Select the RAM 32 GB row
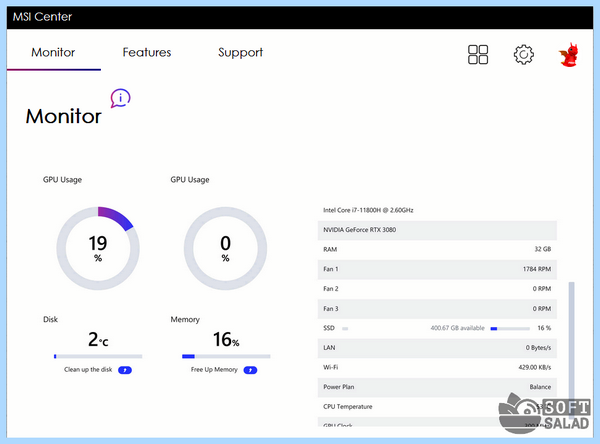The width and height of the screenshot is (600, 444). [437, 250]
